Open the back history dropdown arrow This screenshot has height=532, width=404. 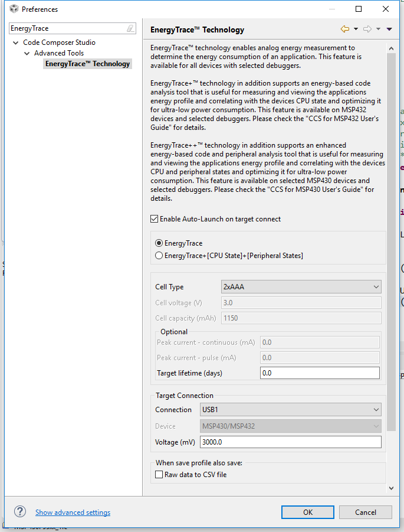[356, 29]
